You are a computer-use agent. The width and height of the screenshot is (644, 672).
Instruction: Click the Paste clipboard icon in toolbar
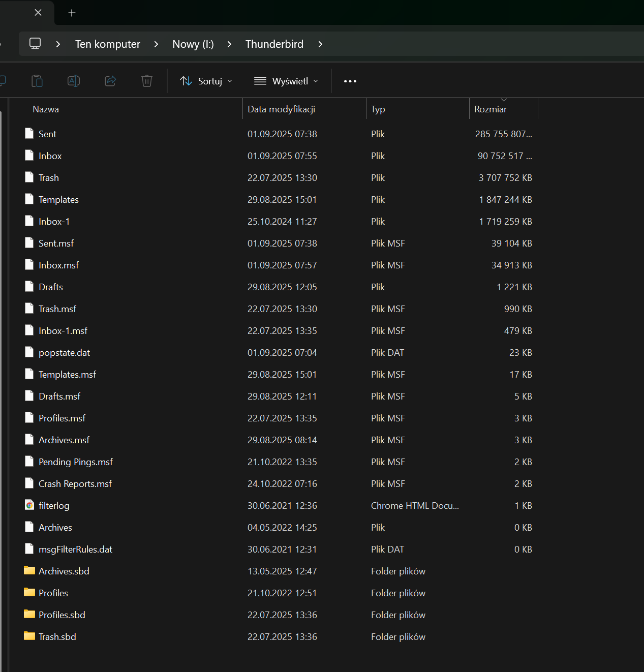pyautogui.click(x=37, y=81)
